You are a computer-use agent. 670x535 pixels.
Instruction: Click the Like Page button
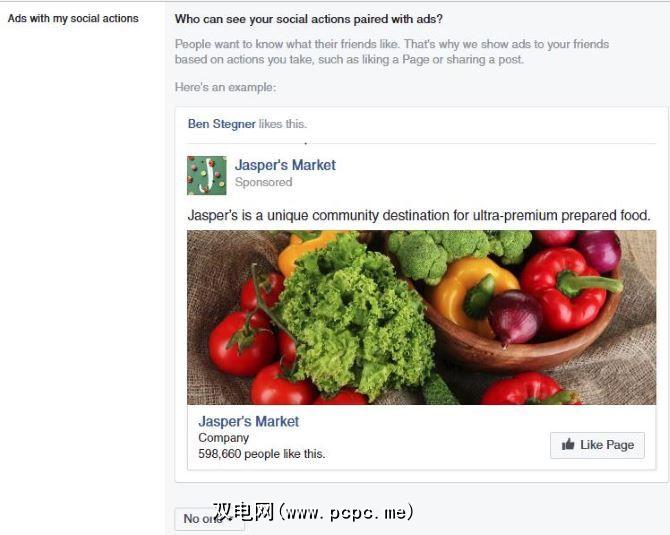tap(597, 445)
